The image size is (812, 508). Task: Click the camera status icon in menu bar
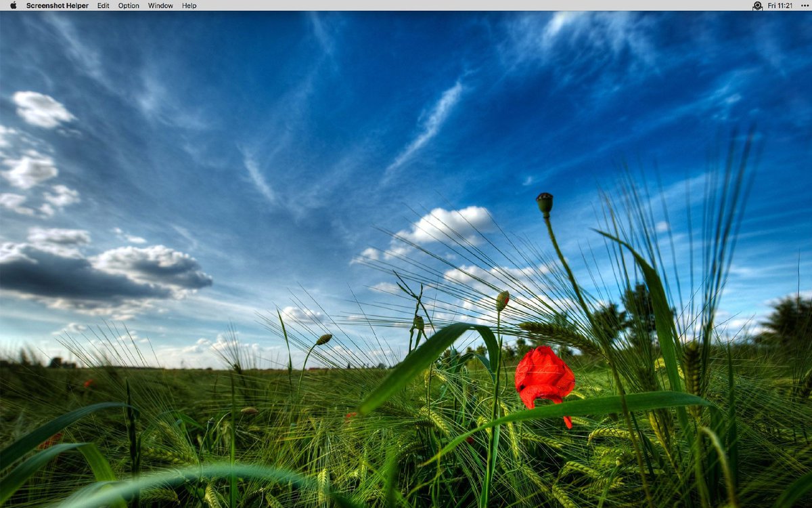pyautogui.click(x=757, y=5)
